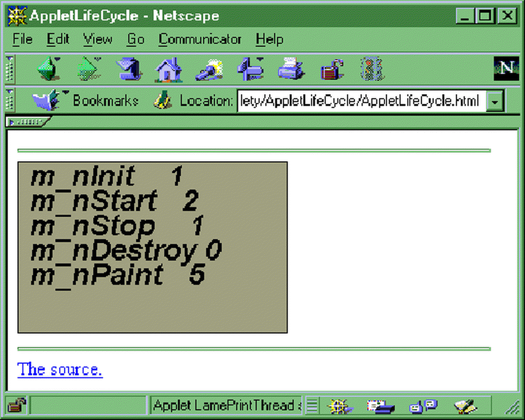525x420 pixels.
Task: Click the Netscape N logo
Action: tap(506, 68)
